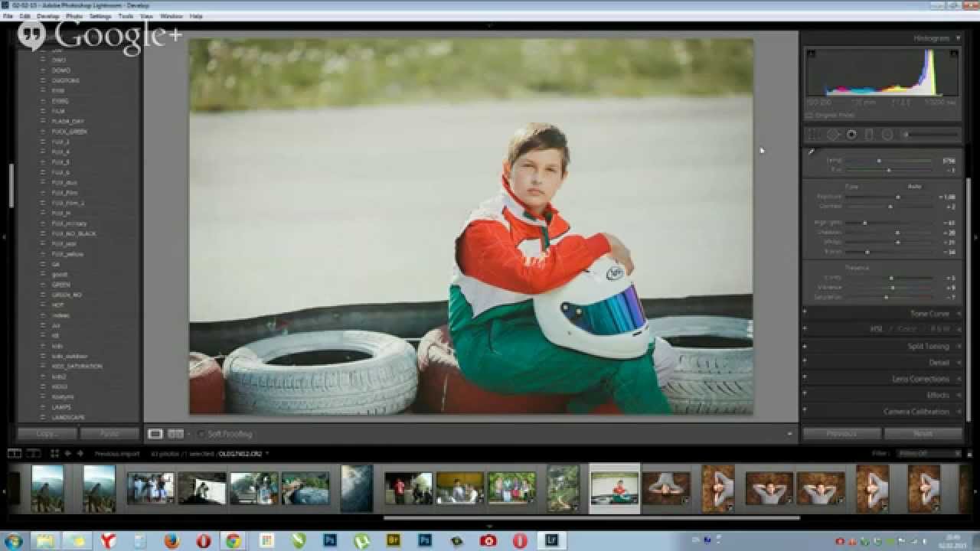
Task: Select the Spot Removal tool
Action: (x=833, y=134)
